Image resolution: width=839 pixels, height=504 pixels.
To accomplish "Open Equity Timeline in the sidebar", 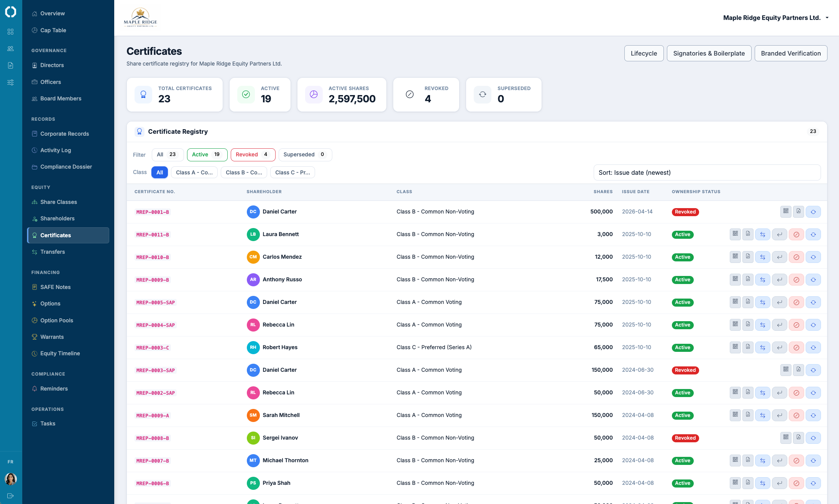I will [x=68, y=353].
